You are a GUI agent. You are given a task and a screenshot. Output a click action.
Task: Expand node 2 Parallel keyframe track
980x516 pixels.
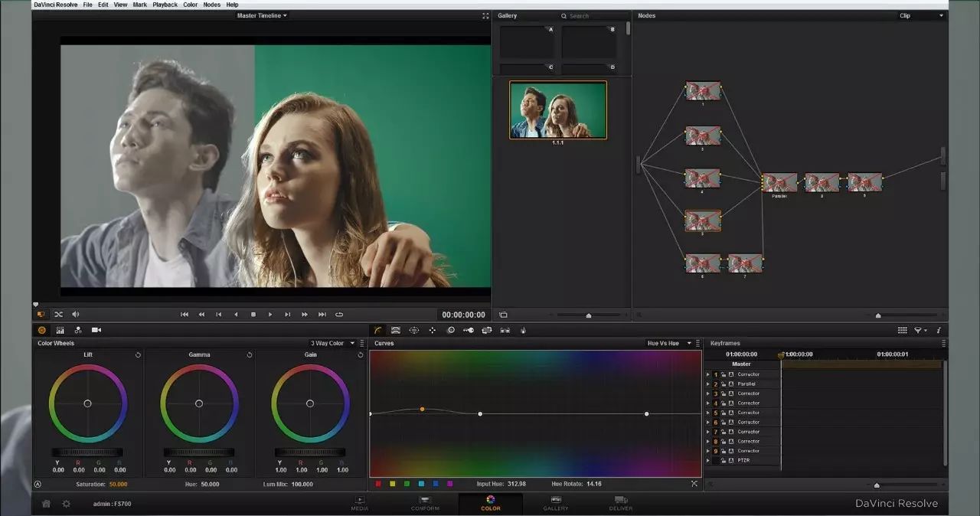(x=707, y=384)
